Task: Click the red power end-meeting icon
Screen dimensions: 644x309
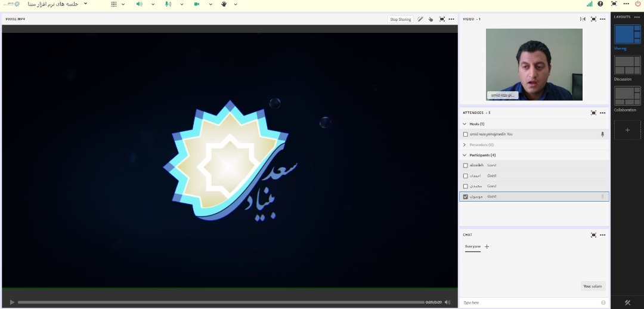Action: pyautogui.click(x=637, y=4)
